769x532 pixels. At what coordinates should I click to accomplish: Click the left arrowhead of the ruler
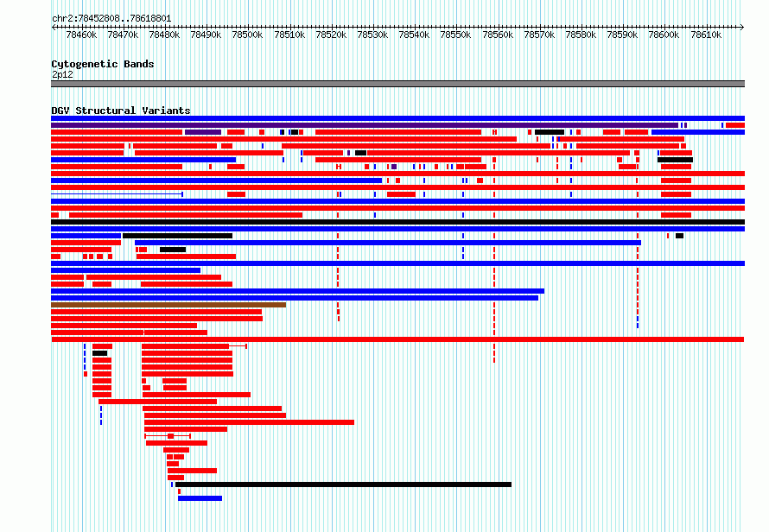[x=54, y=27]
